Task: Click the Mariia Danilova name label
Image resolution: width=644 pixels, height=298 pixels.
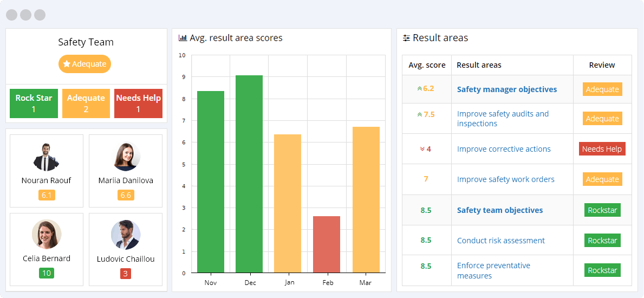Action: pos(126,180)
